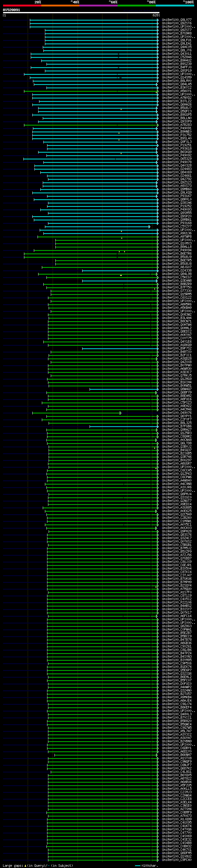
Task: Click the query label AV520091
Action: click(11, 10)
